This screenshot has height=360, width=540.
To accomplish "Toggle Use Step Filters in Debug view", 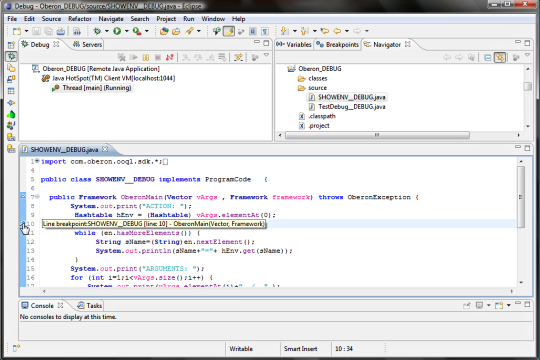I will (x=238, y=57).
